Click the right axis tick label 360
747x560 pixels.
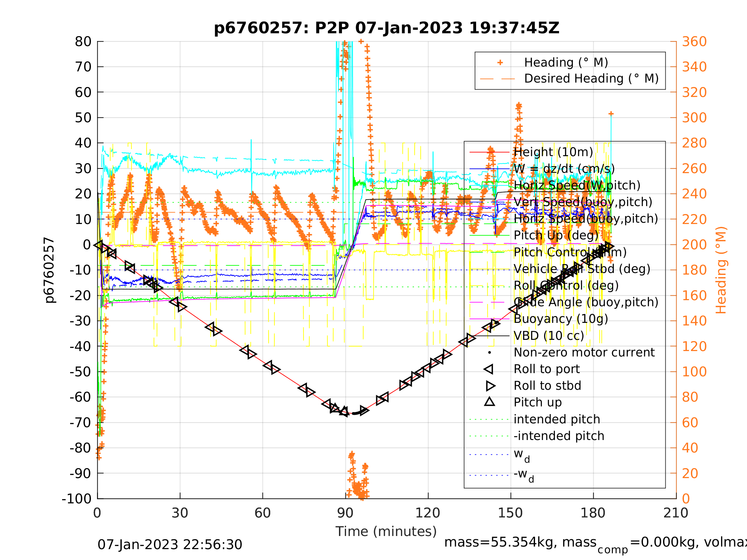(x=694, y=42)
